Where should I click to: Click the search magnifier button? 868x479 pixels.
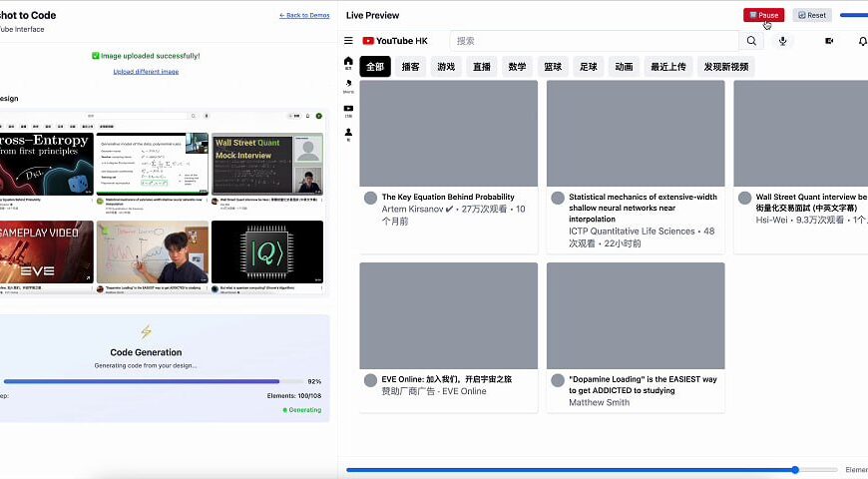751,41
